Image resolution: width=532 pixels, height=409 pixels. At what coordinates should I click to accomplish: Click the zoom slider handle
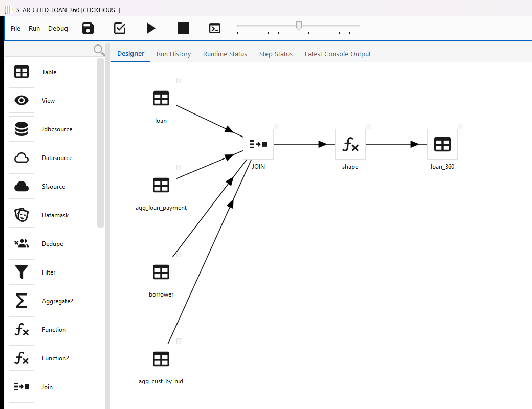pos(299,26)
